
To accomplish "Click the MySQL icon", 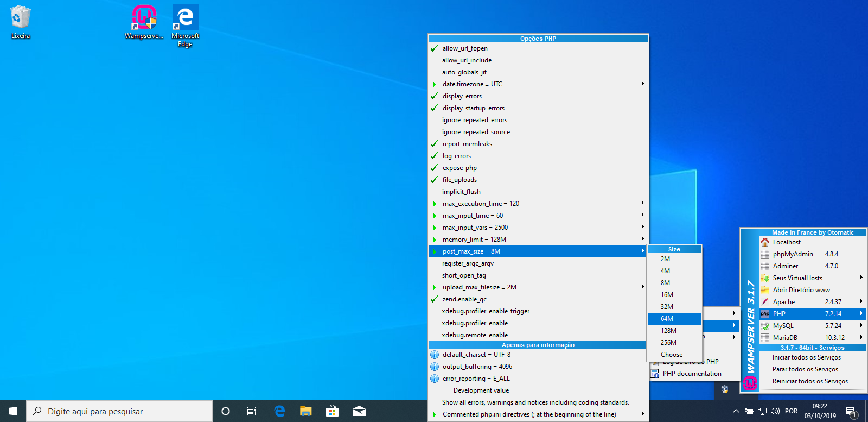I will tap(765, 326).
